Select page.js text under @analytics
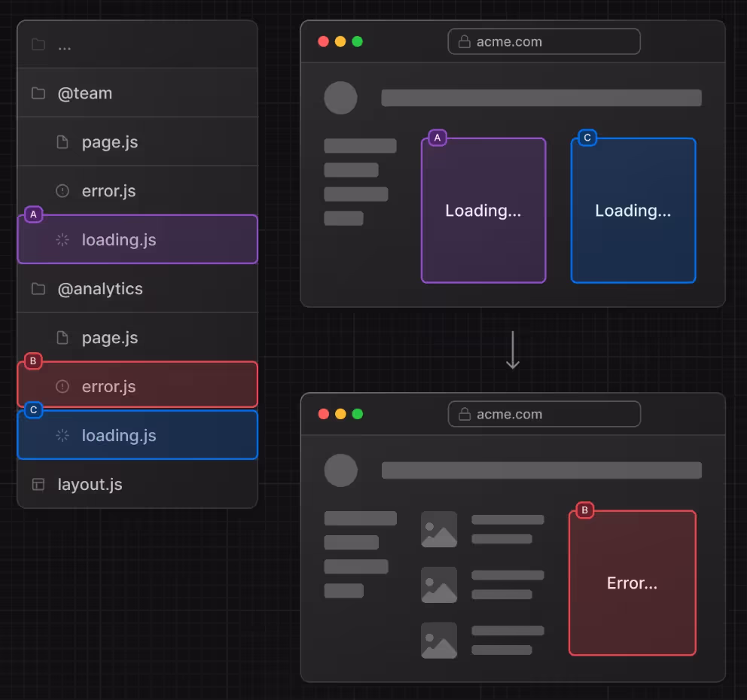 tap(110, 338)
